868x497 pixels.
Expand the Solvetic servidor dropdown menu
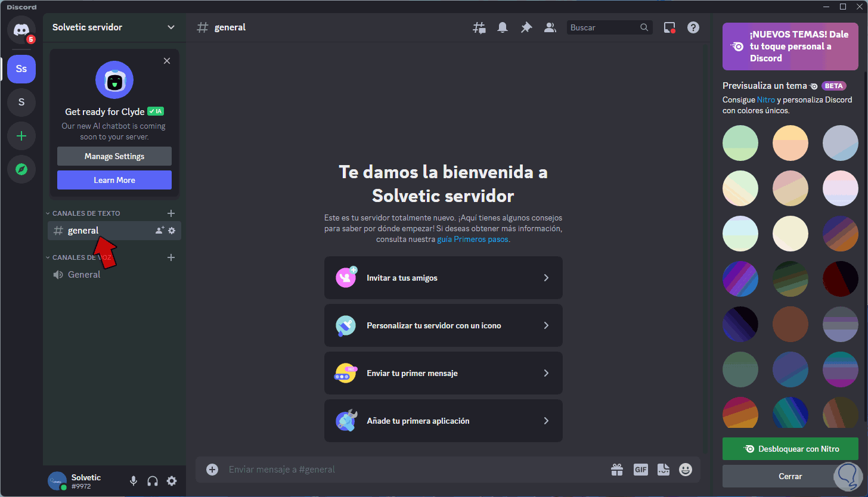(171, 27)
